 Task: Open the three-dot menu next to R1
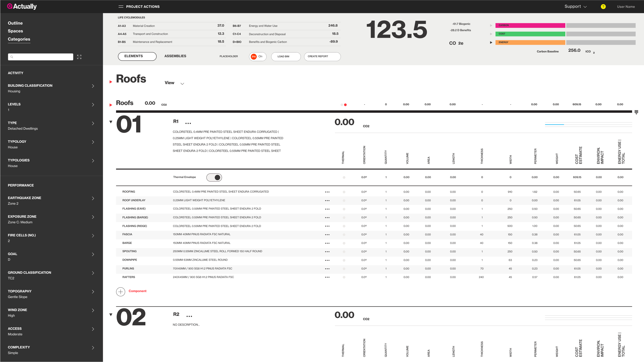pyautogui.click(x=188, y=123)
